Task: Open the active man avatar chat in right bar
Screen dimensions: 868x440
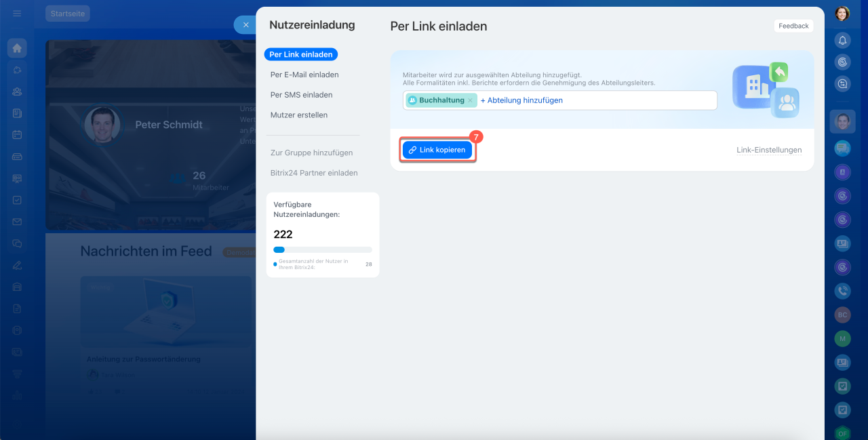Action: [842, 121]
